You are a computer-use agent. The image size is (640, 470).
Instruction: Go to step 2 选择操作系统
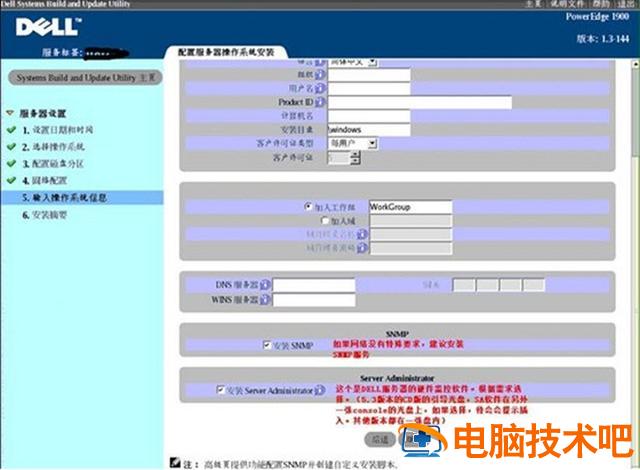click(53, 146)
